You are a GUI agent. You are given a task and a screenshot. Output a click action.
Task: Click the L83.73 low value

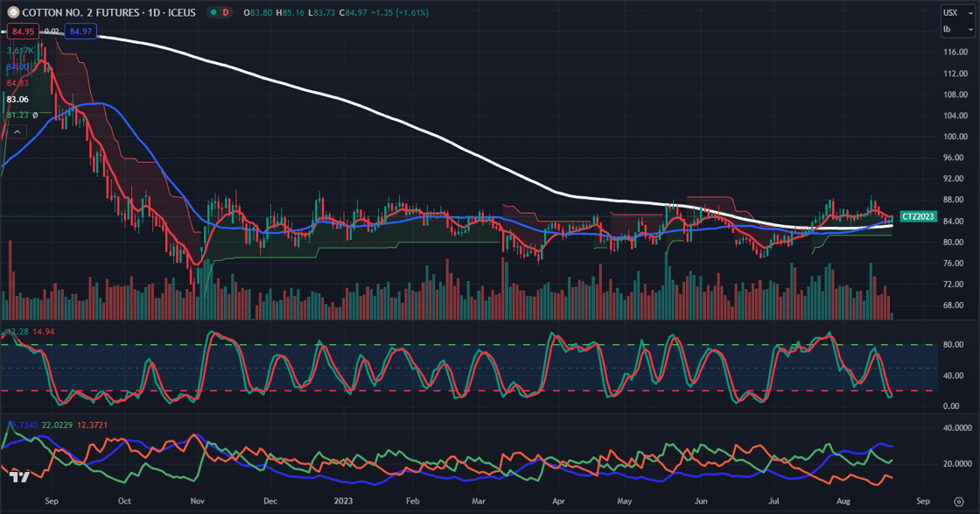pyautogui.click(x=322, y=12)
